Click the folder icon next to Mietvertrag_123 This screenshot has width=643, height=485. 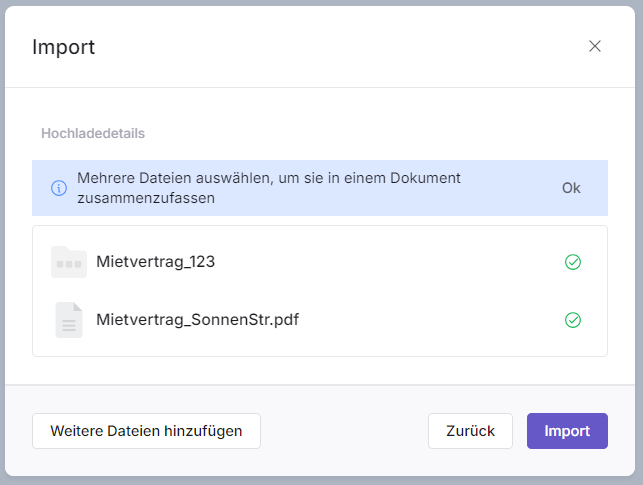click(x=69, y=262)
